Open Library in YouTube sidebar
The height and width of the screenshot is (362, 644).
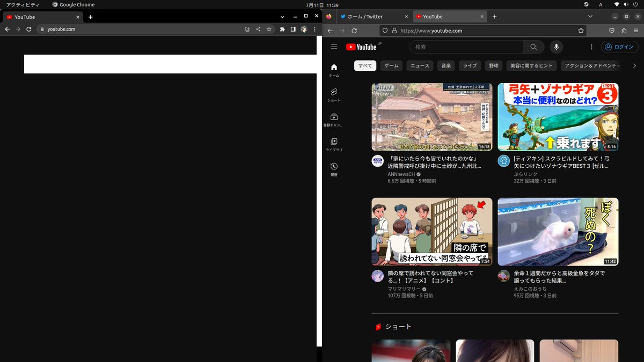click(x=334, y=145)
